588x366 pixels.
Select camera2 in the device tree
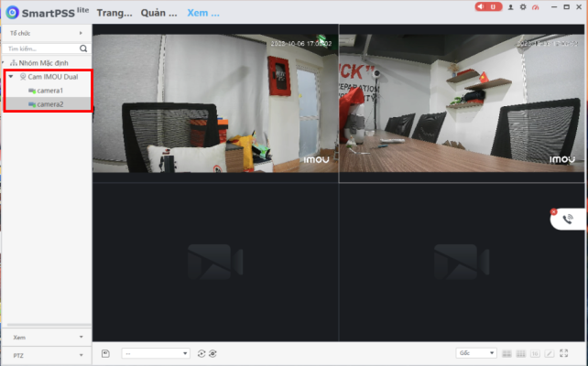pyautogui.click(x=48, y=104)
